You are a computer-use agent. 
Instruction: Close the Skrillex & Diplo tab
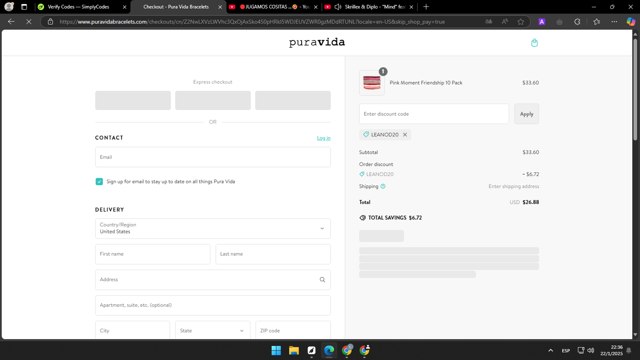pos(411,7)
